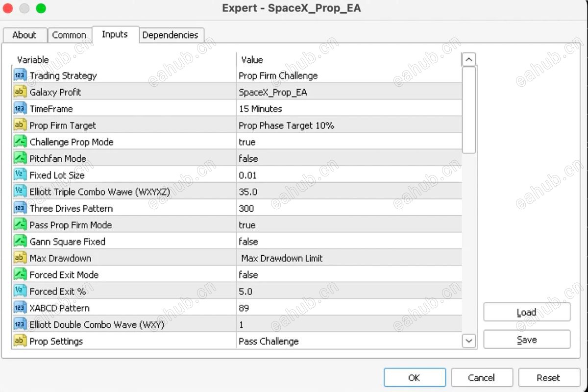
Task: Switch to the Common tab
Action: point(69,35)
